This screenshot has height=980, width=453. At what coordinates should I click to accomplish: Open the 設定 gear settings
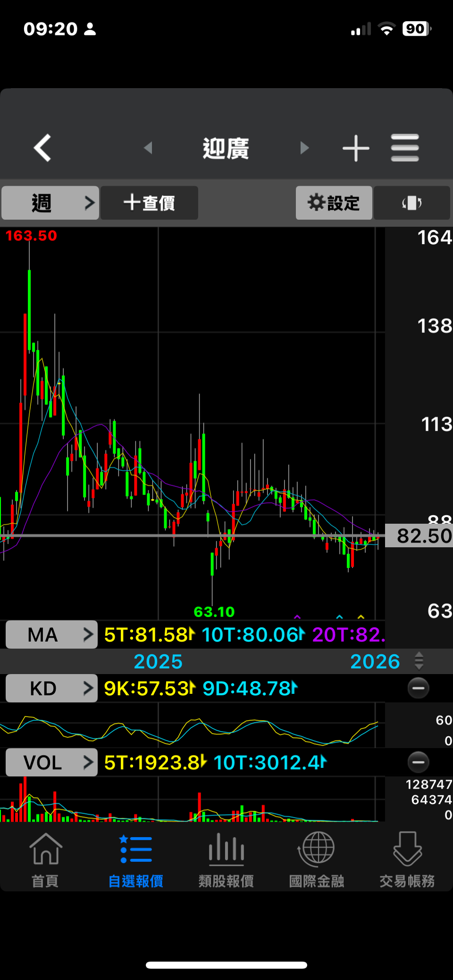click(334, 203)
